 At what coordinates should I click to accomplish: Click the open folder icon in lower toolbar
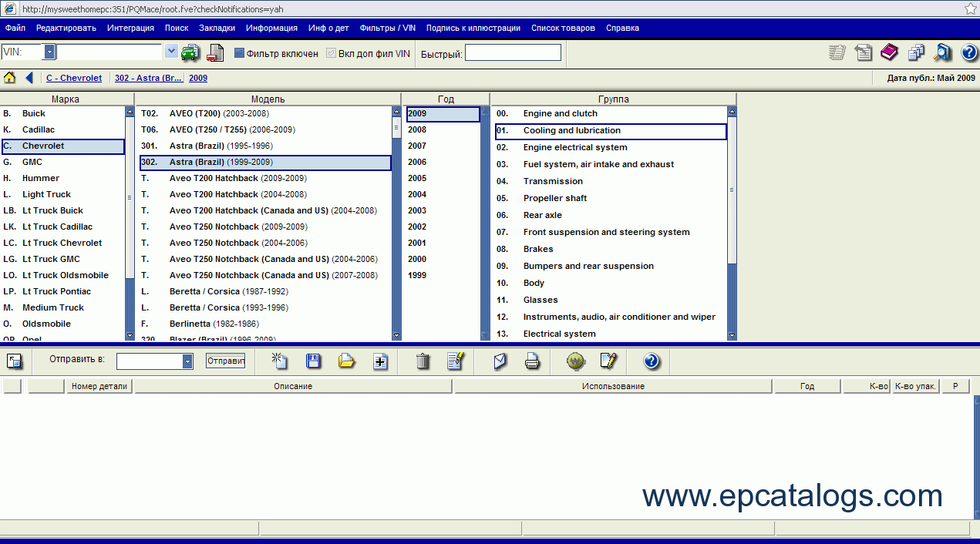(x=347, y=361)
